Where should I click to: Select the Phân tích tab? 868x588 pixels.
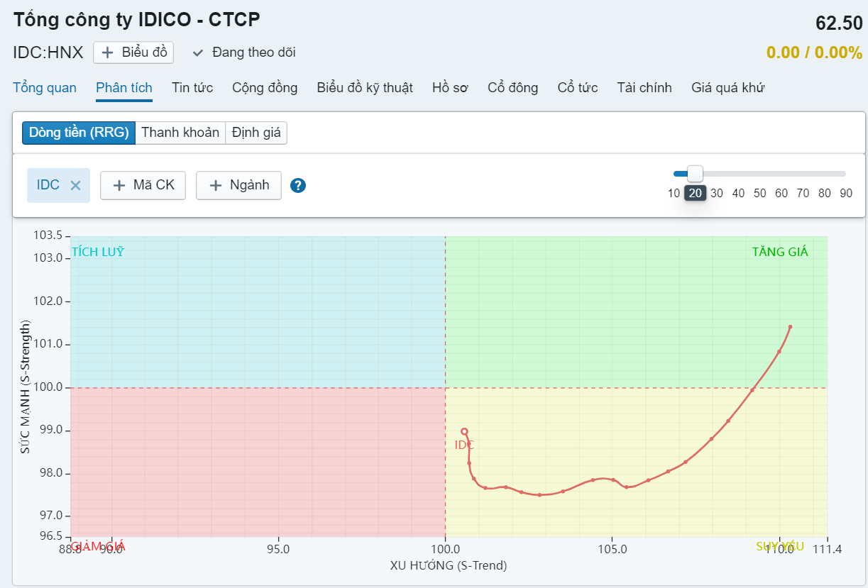124,88
